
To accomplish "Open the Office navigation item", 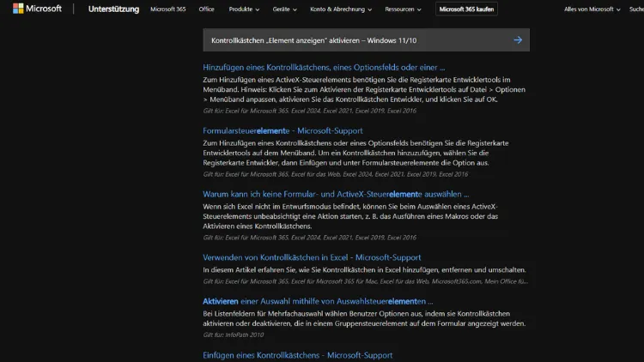I will (207, 9).
